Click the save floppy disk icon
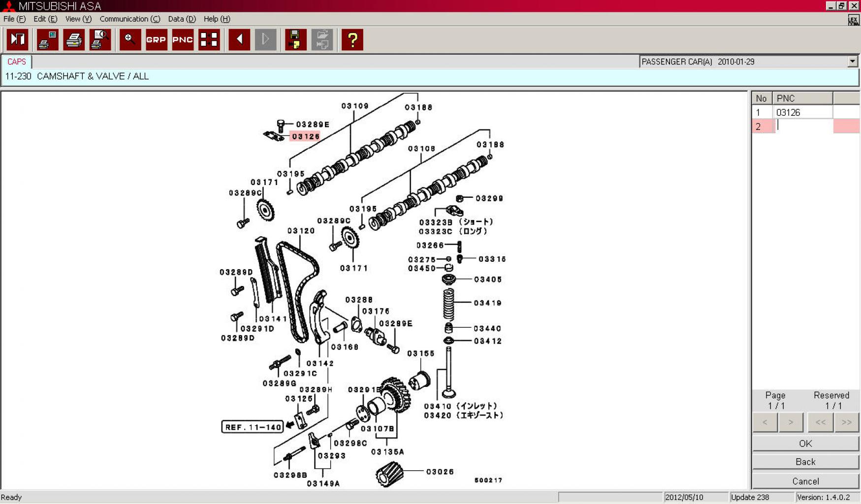Screen dimensions: 861x504 click(295, 40)
